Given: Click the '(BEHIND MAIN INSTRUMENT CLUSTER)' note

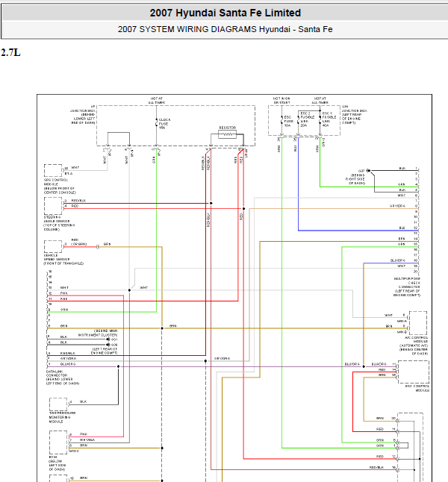Looking at the screenshot, I should pyautogui.click(x=98, y=333).
